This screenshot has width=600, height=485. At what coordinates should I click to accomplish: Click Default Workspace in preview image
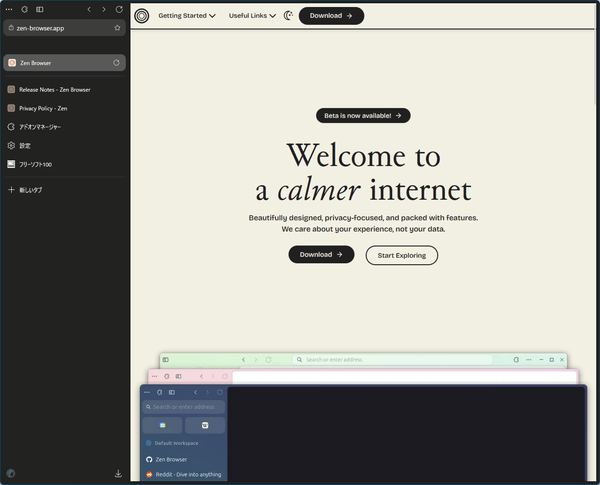(x=172, y=443)
